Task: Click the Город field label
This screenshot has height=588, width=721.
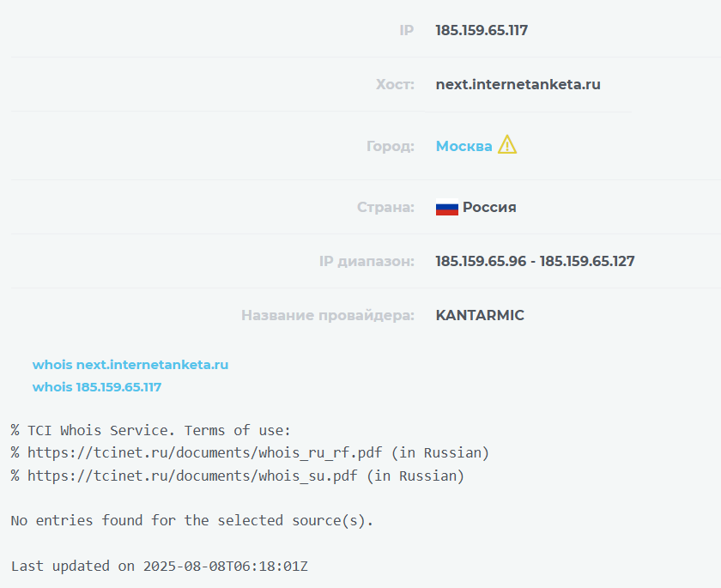Action: pos(391,146)
